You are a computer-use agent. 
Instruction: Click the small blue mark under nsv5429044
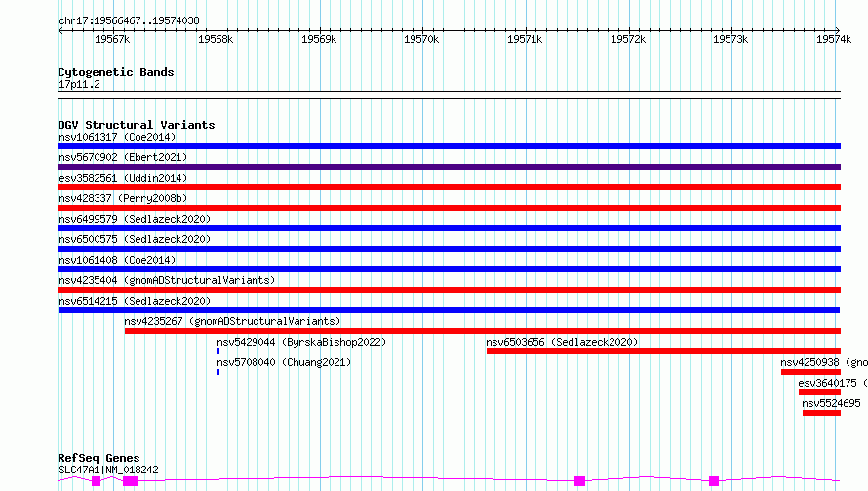pos(218,351)
